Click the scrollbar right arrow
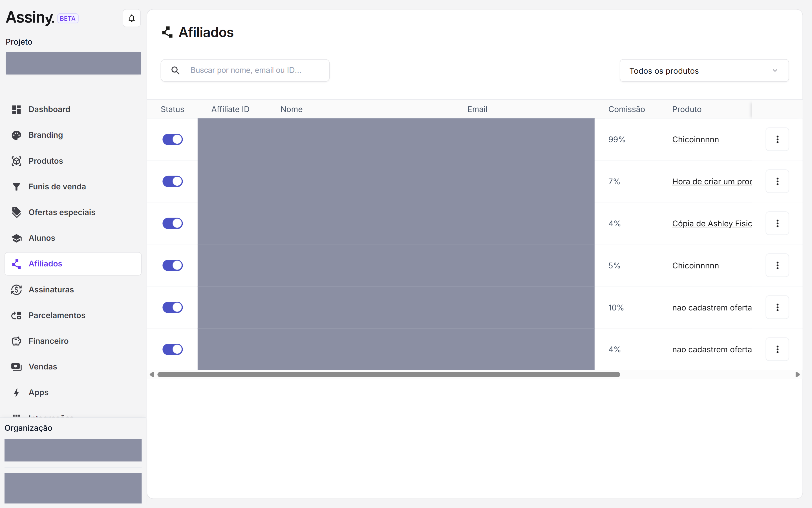812x508 pixels. point(798,375)
